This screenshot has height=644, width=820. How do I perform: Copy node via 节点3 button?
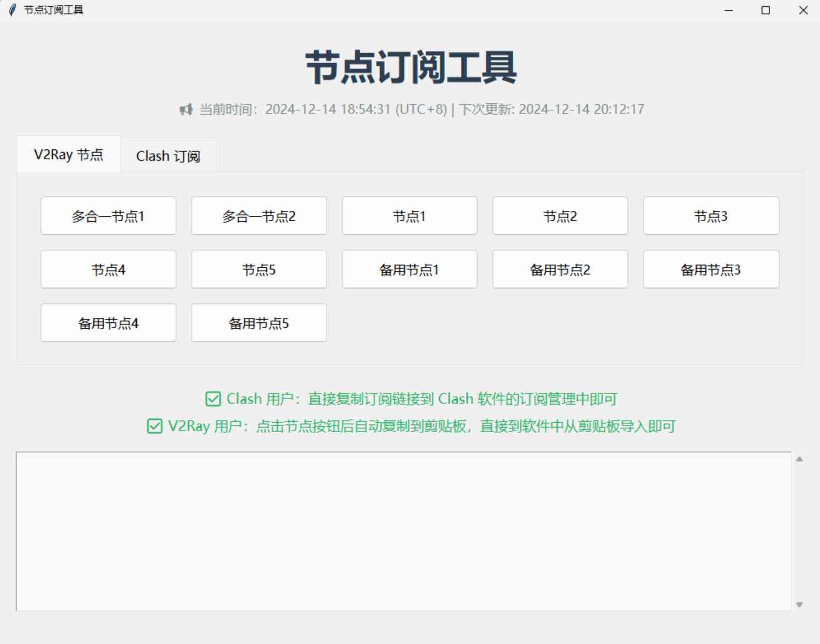(x=711, y=216)
